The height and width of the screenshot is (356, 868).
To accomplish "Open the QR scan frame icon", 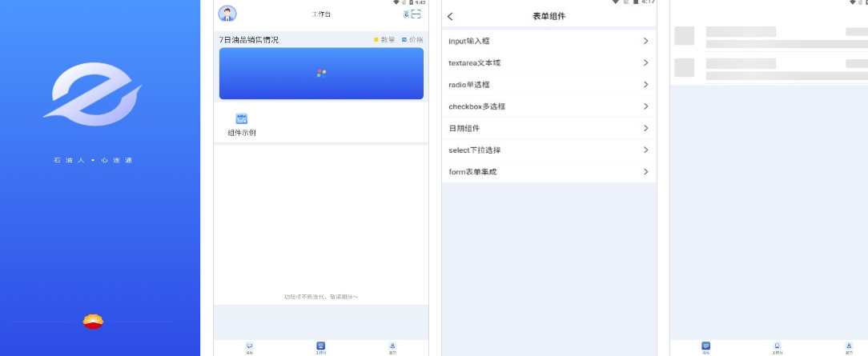I will (416, 14).
